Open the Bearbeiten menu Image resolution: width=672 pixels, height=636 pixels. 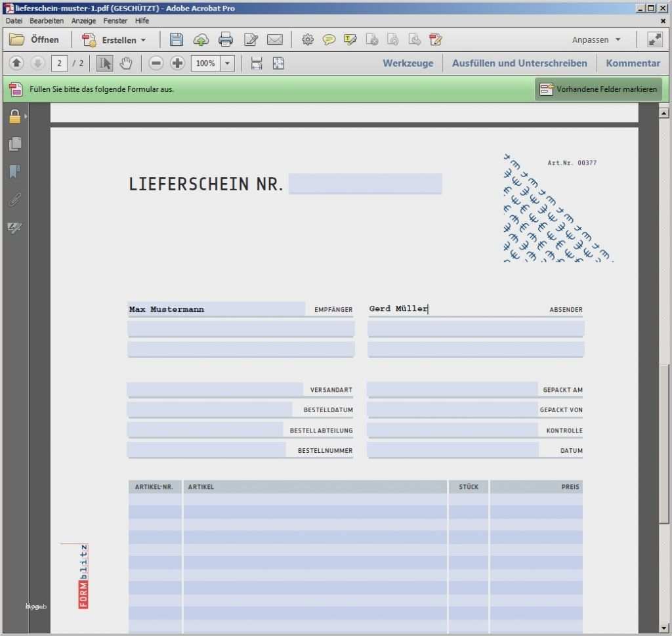[x=46, y=20]
